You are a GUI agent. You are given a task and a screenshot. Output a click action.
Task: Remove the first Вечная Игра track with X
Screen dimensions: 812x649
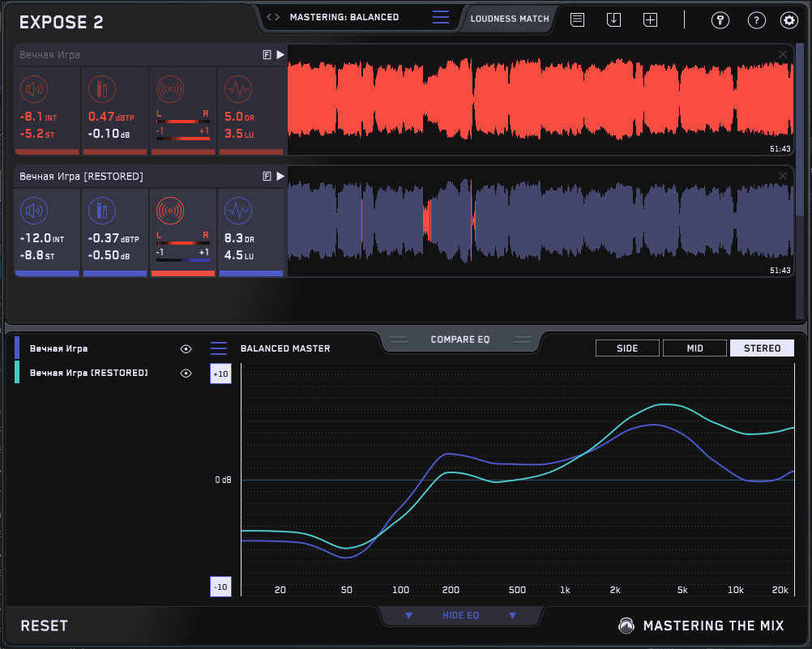(x=783, y=54)
